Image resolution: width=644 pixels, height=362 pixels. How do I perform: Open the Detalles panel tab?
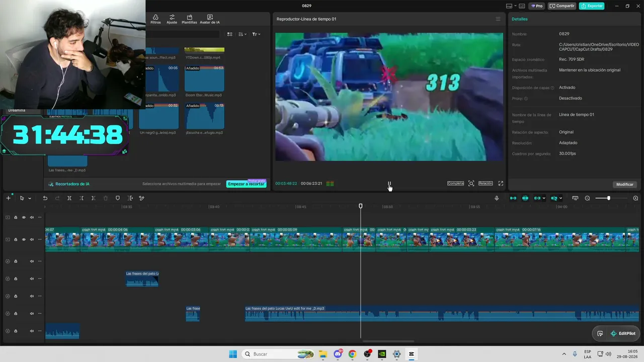click(520, 19)
